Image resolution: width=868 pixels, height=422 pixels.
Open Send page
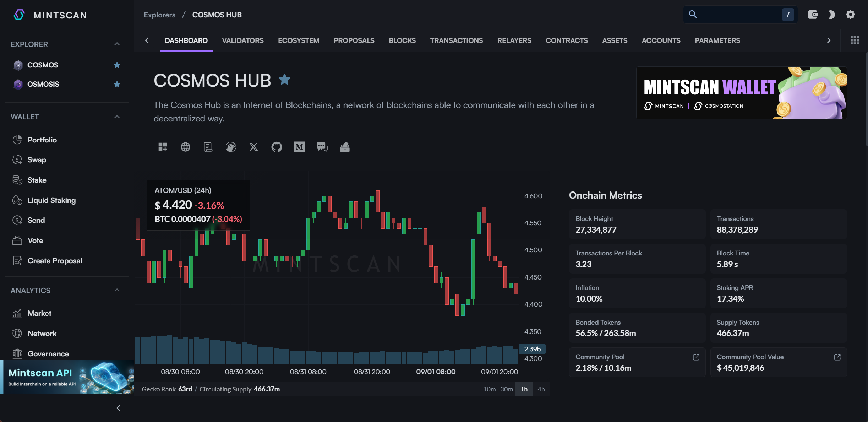tap(36, 220)
